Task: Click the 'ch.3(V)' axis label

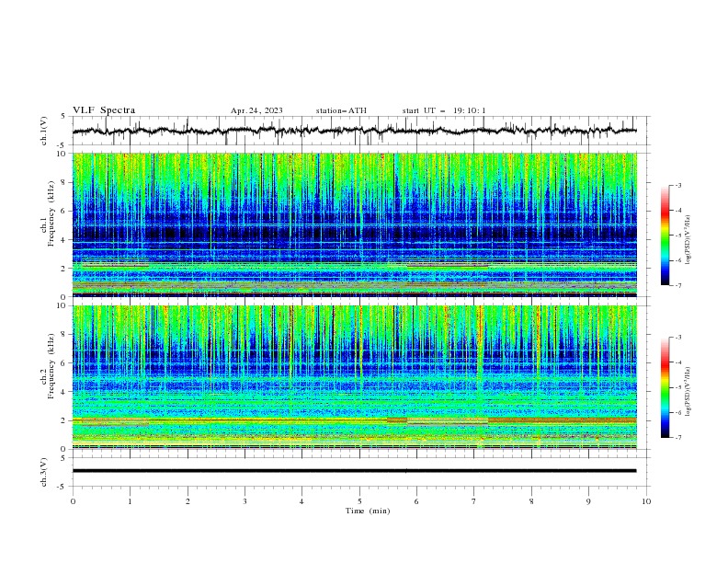Action: click(44, 472)
